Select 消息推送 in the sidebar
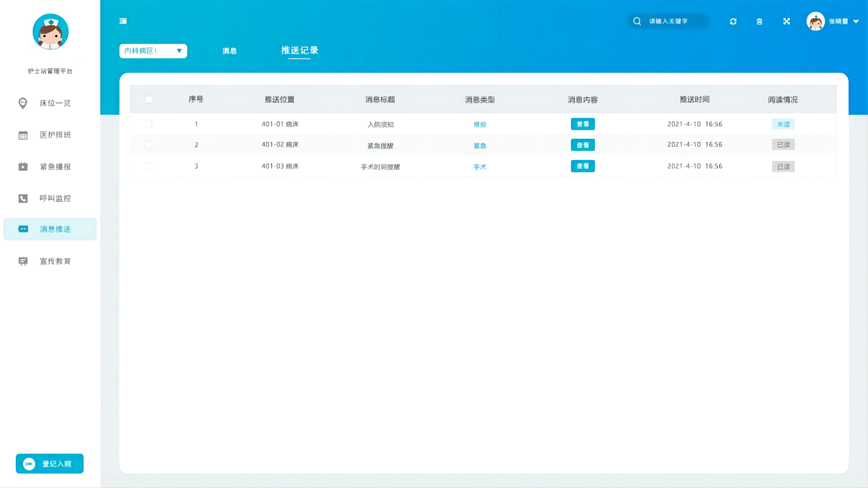 50,229
